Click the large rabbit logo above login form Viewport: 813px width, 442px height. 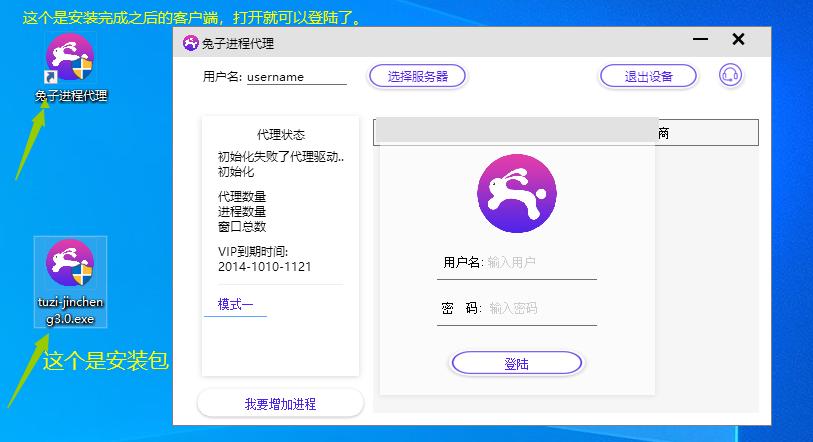point(516,193)
